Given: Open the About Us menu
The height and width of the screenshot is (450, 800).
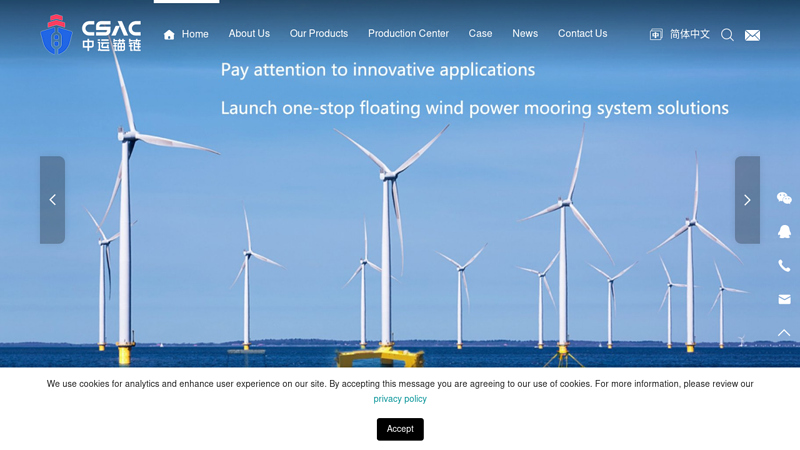Looking at the screenshot, I should tap(249, 34).
